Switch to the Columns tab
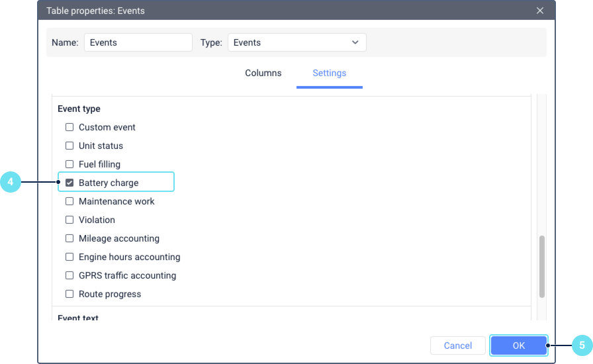This screenshot has width=593, height=364. 263,73
